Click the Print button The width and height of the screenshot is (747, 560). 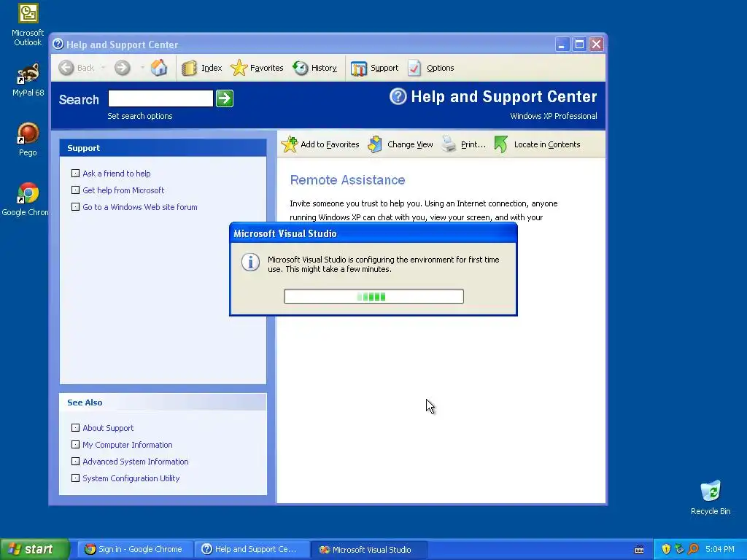coord(463,144)
